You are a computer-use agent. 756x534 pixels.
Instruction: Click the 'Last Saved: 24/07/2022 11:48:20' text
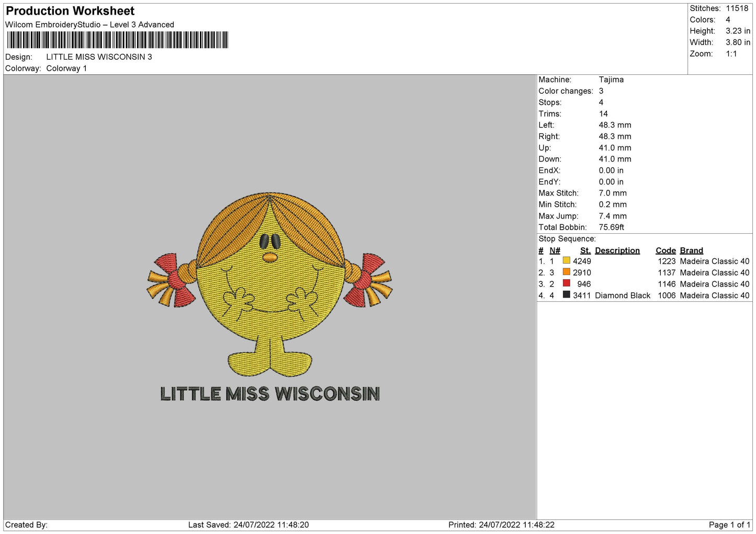(x=249, y=525)
